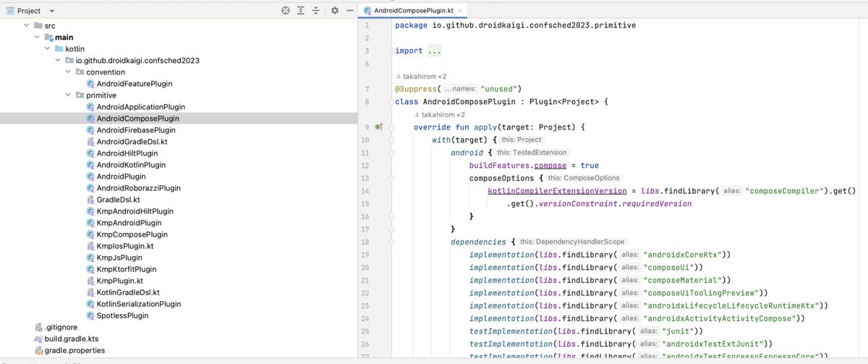
Task: Click the Collapse All toolbar icon
Action: 316,11
